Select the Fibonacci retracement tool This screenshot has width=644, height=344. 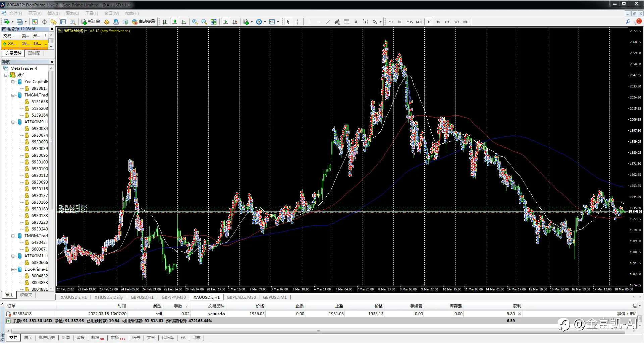[x=346, y=22]
